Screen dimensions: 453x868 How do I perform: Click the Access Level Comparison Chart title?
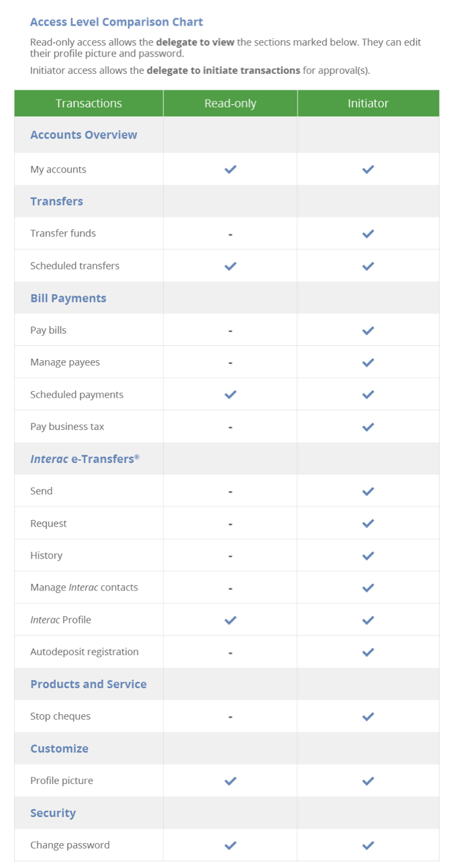[117, 22]
